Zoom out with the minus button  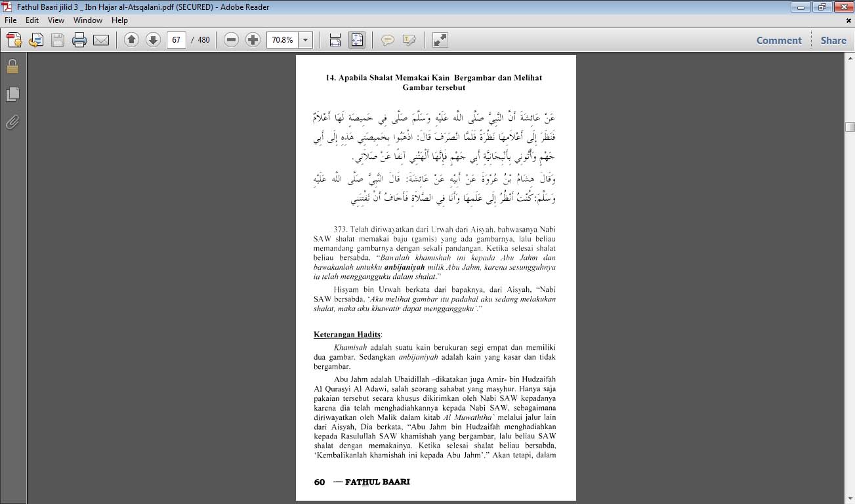coord(231,40)
